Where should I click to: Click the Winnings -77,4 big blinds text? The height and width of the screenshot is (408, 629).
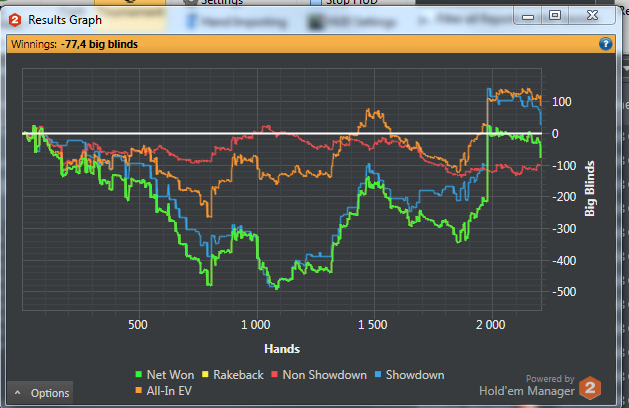(74, 44)
